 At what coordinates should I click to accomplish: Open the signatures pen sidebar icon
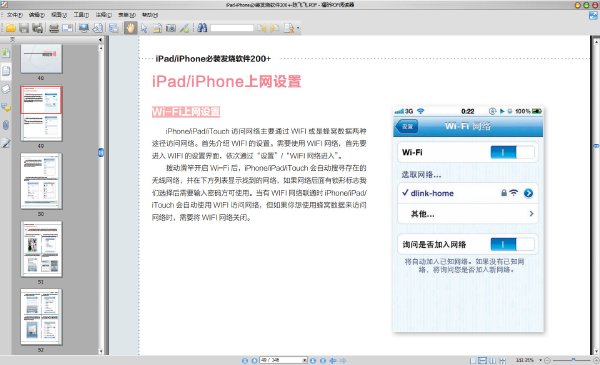click(6, 143)
